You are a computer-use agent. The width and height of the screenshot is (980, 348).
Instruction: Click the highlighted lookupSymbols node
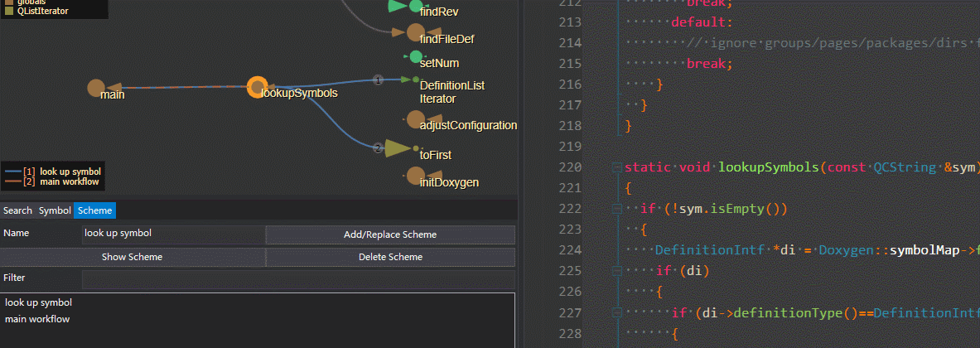point(258,88)
